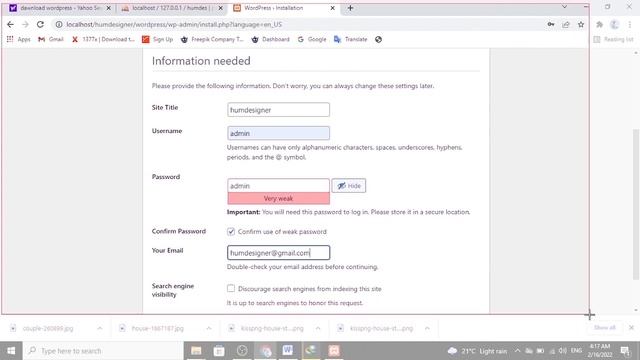Image resolution: width=640 pixels, height=360 pixels.
Task: Expand options for second kisspng download
Action: coord(427,328)
